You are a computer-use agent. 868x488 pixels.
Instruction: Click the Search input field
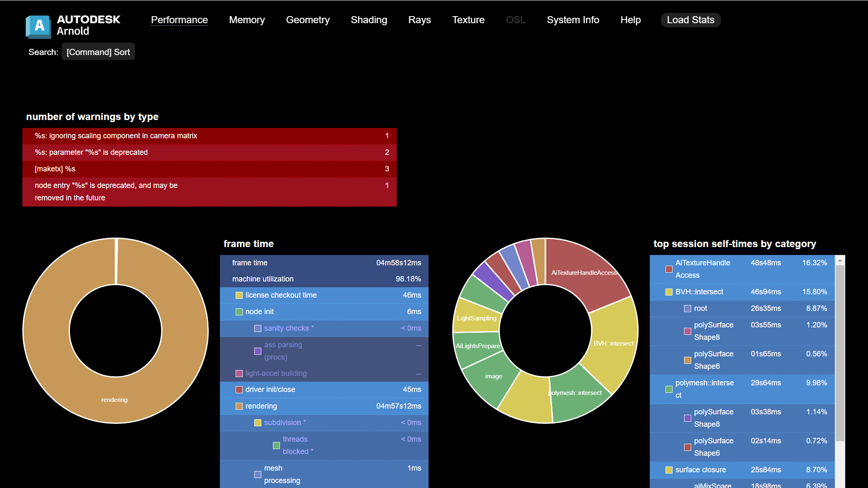pos(98,52)
